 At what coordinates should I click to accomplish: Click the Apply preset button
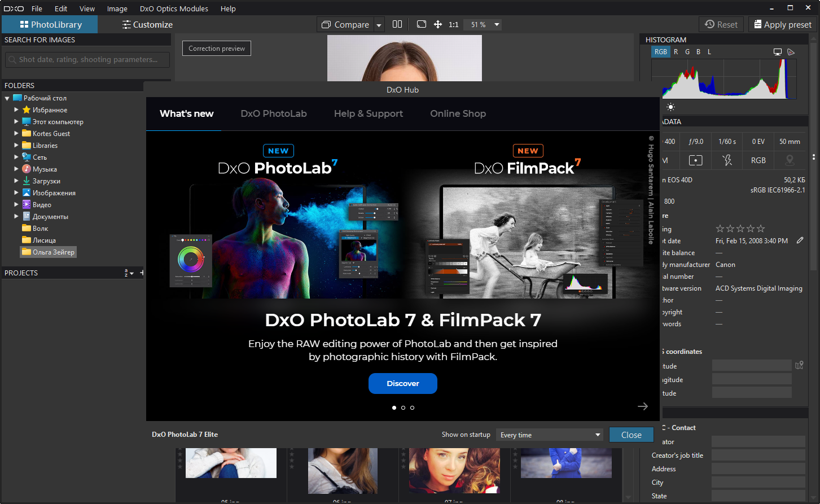click(x=783, y=24)
